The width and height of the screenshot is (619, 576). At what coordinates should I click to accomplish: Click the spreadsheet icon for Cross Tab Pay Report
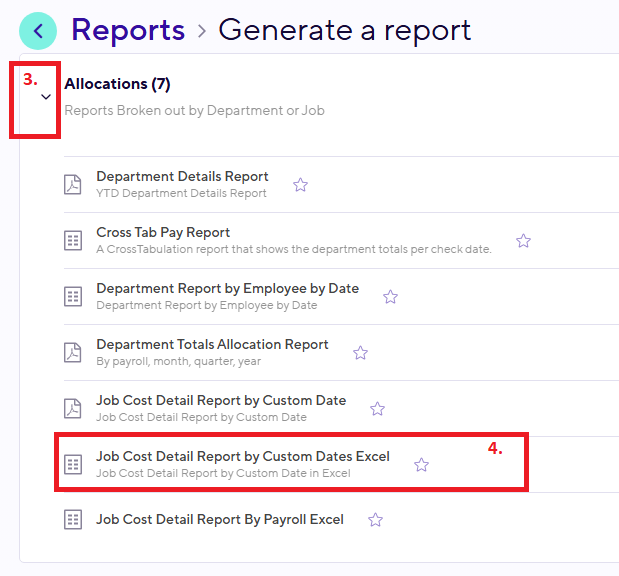(x=73, y=240)
